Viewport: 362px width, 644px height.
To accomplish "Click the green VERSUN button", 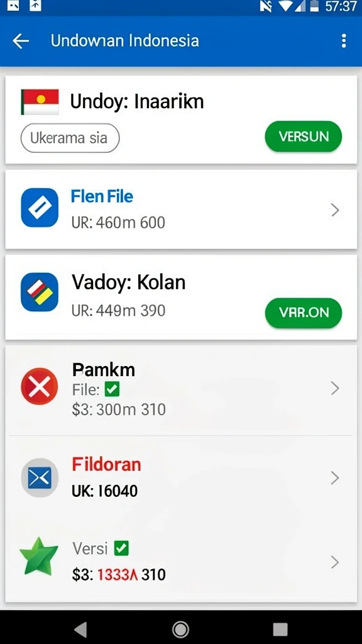I will coord(304,136).
